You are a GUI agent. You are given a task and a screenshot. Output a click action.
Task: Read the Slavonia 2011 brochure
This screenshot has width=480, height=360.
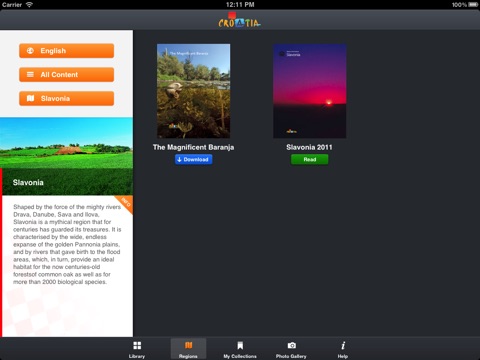pyautogui.click(x=309, y=159)
